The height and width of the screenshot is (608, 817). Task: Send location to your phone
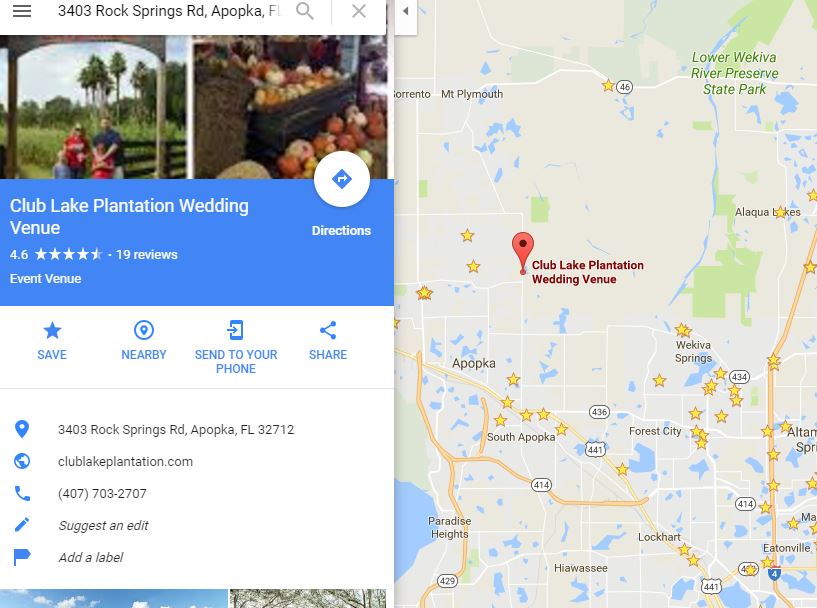236,348
